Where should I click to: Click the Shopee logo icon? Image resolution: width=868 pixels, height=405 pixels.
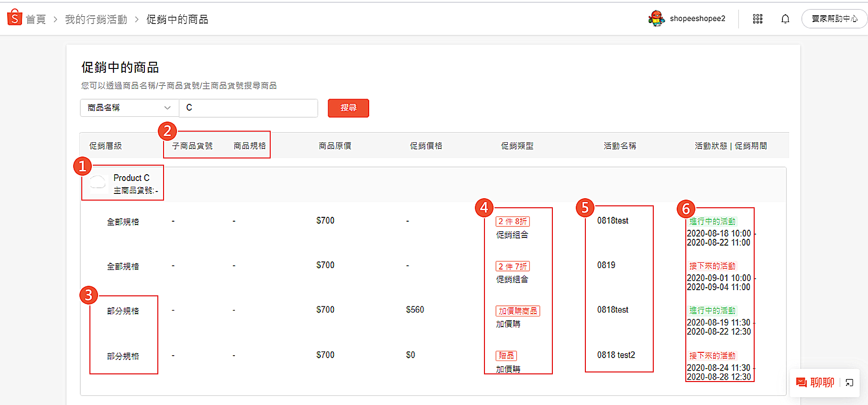[14, 18]
